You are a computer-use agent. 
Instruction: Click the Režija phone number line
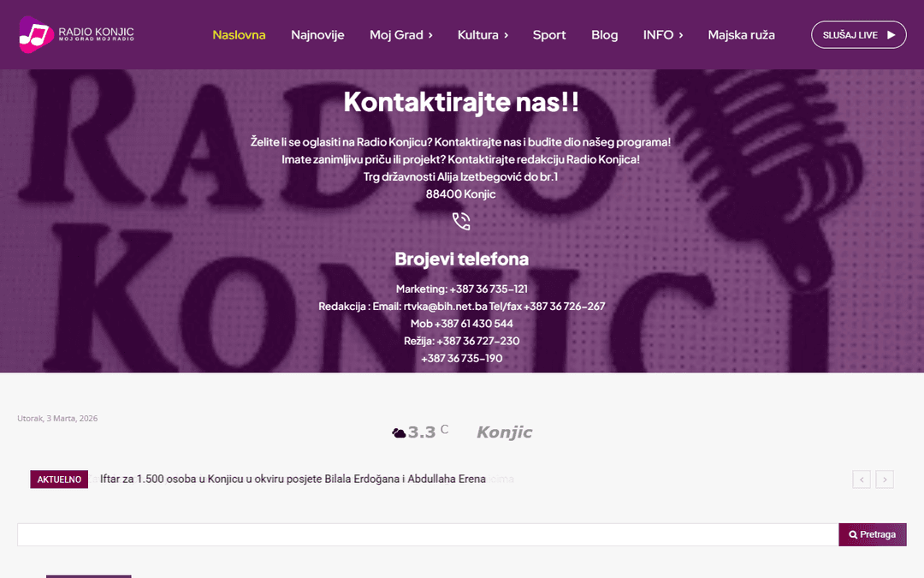pyautogui.click(x=461, y=341)
